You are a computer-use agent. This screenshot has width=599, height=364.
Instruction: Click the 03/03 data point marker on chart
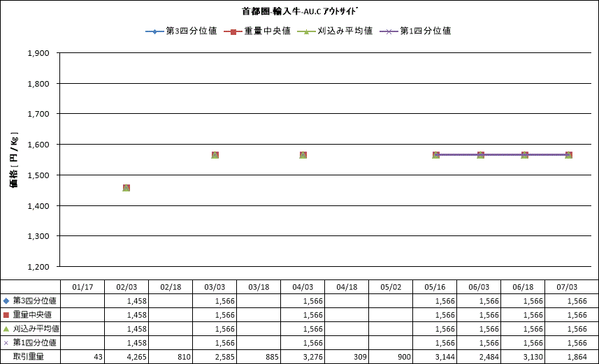215,155
